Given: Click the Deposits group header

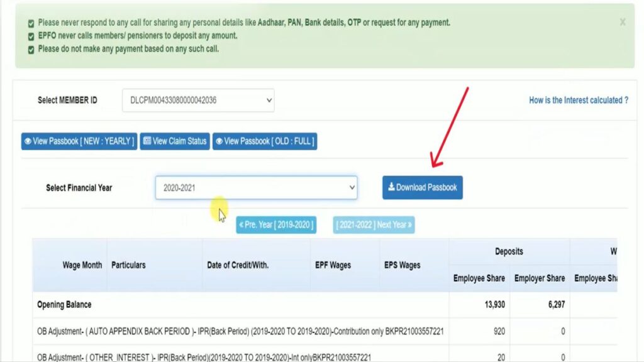Looking at the screenshot, I should point(509,251).
